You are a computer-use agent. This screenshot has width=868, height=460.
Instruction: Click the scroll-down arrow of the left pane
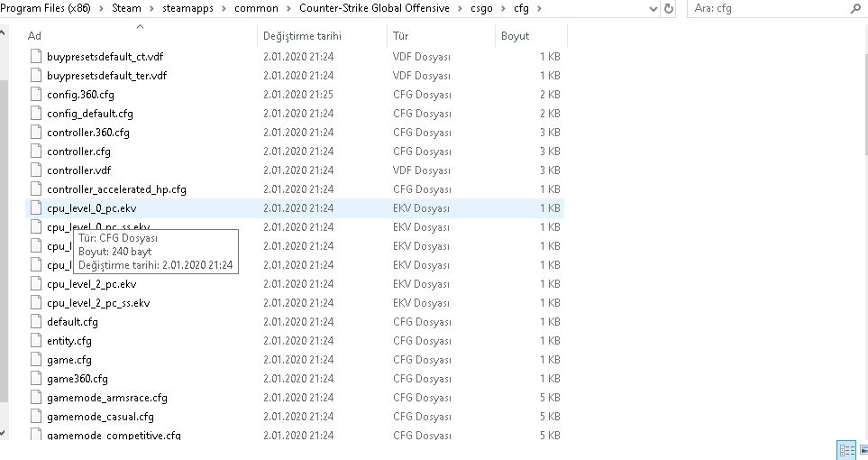click(3, 433)
